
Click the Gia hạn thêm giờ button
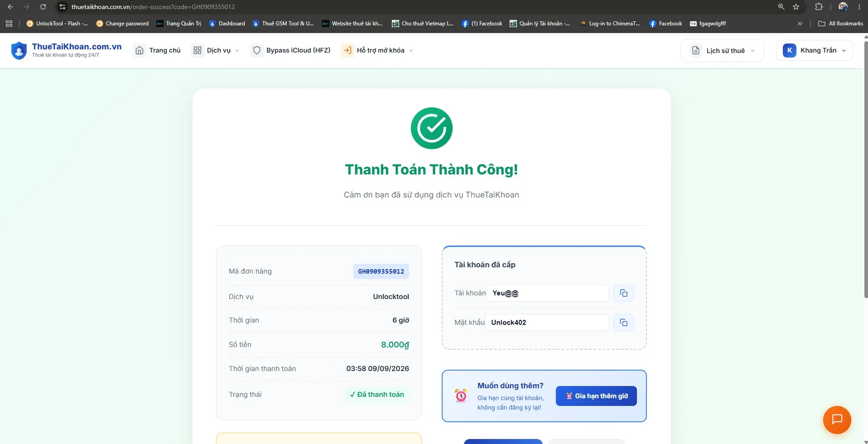pos(596,396)
